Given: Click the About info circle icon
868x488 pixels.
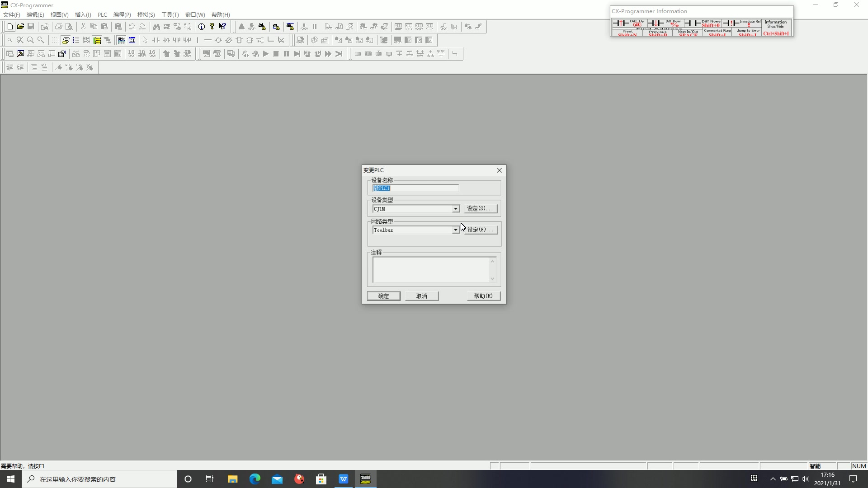Looking at the screenshot, I should click(202, 27).
